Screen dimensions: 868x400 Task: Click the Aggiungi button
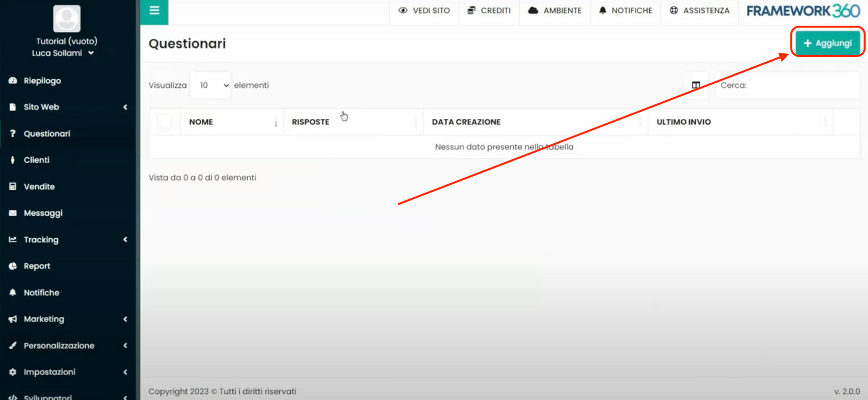point(827,43)
